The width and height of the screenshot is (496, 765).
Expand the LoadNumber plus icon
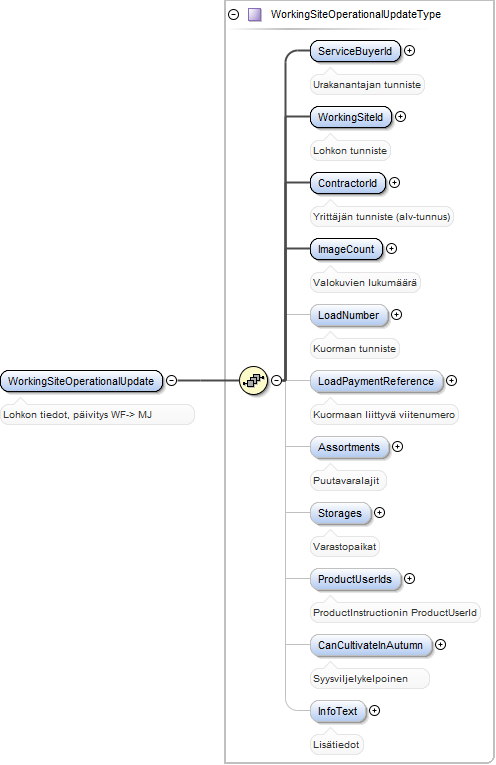[397, 315]
